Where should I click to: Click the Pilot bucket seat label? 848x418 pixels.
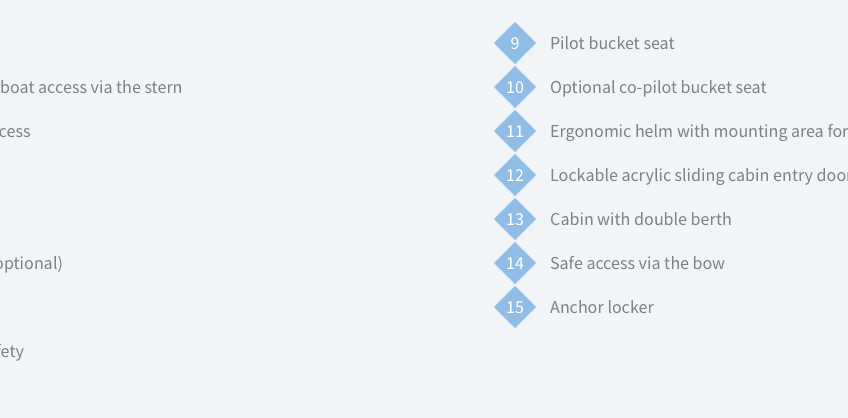tap(612, 43)
